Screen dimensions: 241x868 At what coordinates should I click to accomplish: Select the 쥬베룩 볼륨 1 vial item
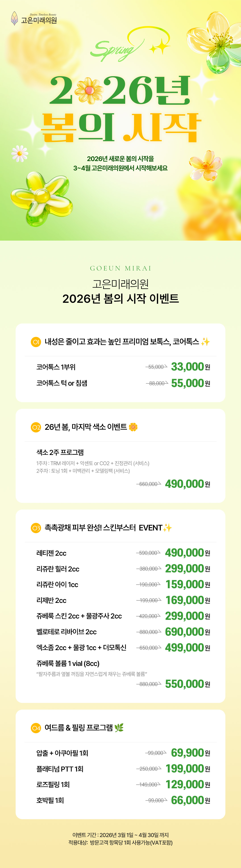coord(68,663)
